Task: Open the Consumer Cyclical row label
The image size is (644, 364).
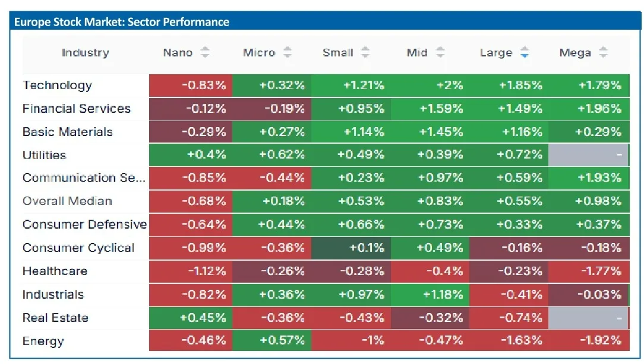Action: tap(78, 248)
